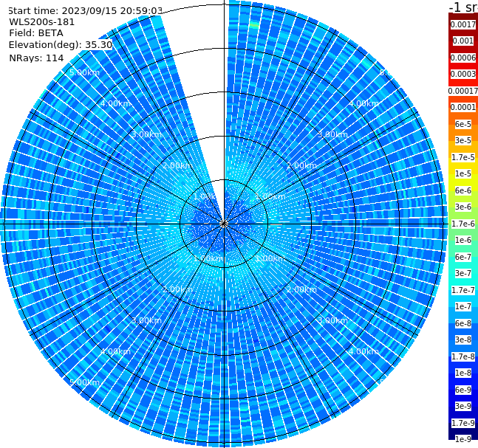Click the 0.0006 colorbar label

click(x=463, y=58)
